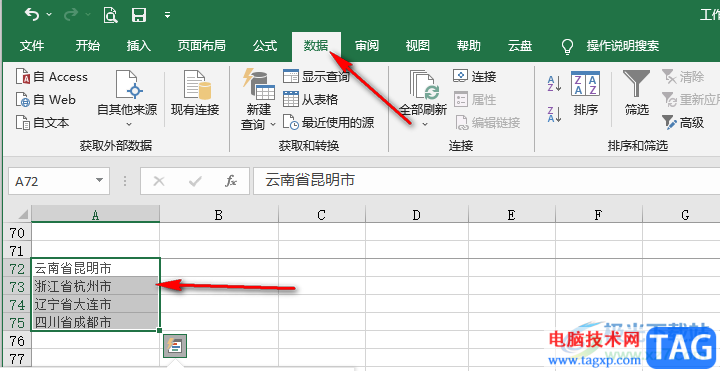Click the 属性 properties button
Screen dimensions: 720x371
click(x=475, y=99)
